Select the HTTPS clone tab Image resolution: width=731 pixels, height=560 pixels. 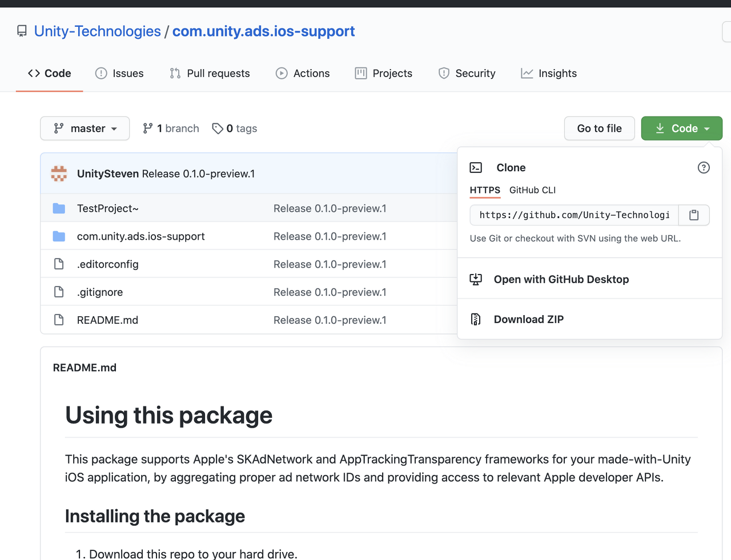[485, 190]
